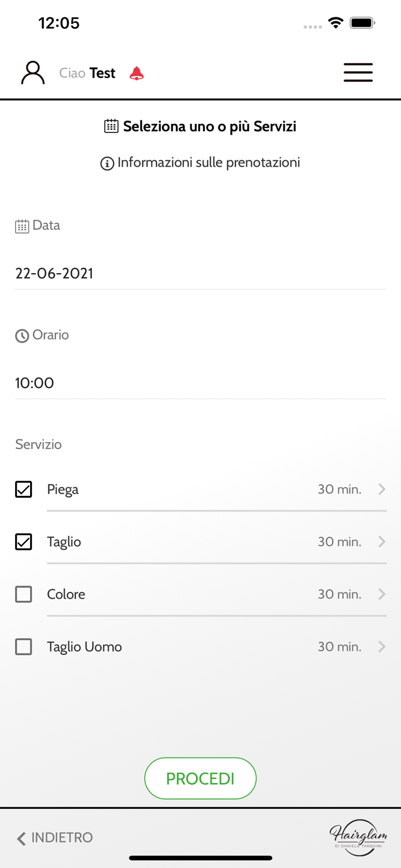
Task: Expand Piega details with its chevron
Action: point(382,490)
